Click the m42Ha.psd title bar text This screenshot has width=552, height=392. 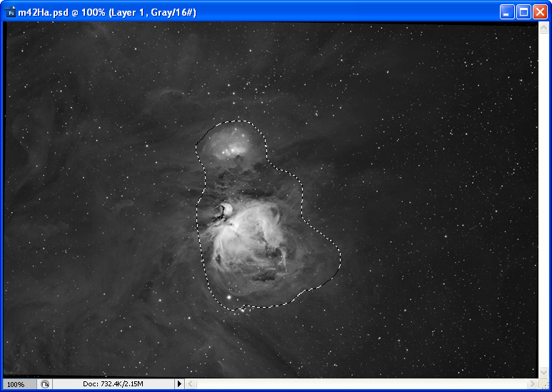click(107, 13)
